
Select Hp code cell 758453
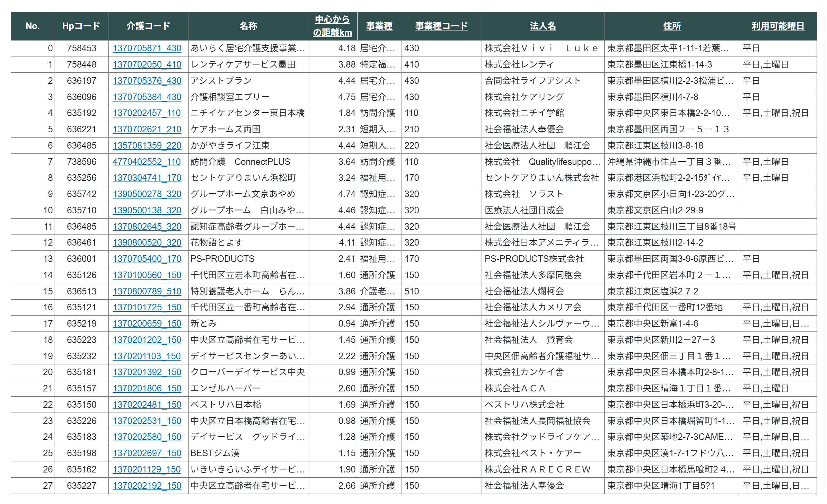[81, 48]
